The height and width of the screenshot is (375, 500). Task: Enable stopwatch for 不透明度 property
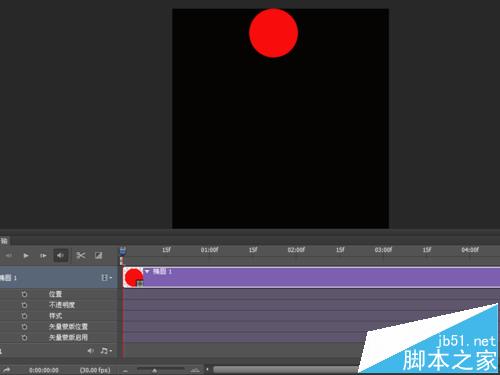[x=24, y=305]
